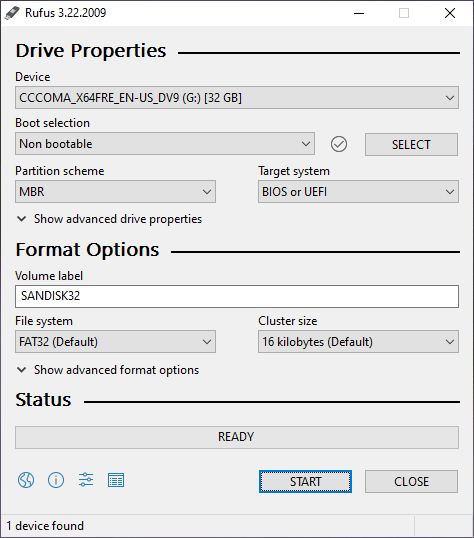Close the Rufus window with X
The width and height of the screenshot is (474, 538).
(450, 13)
